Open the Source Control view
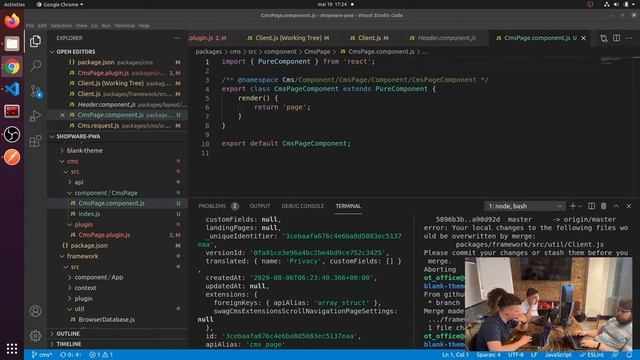The height and width of the screenshot is (360, 640). tap(36, 91)
